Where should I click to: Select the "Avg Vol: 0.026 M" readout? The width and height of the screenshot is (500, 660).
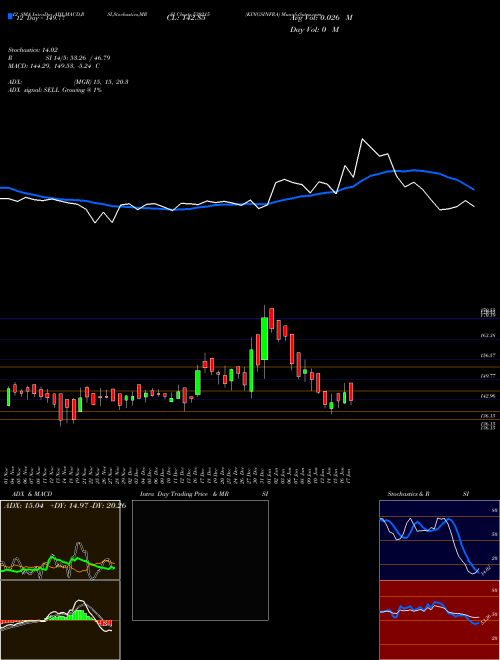[321, 18]
